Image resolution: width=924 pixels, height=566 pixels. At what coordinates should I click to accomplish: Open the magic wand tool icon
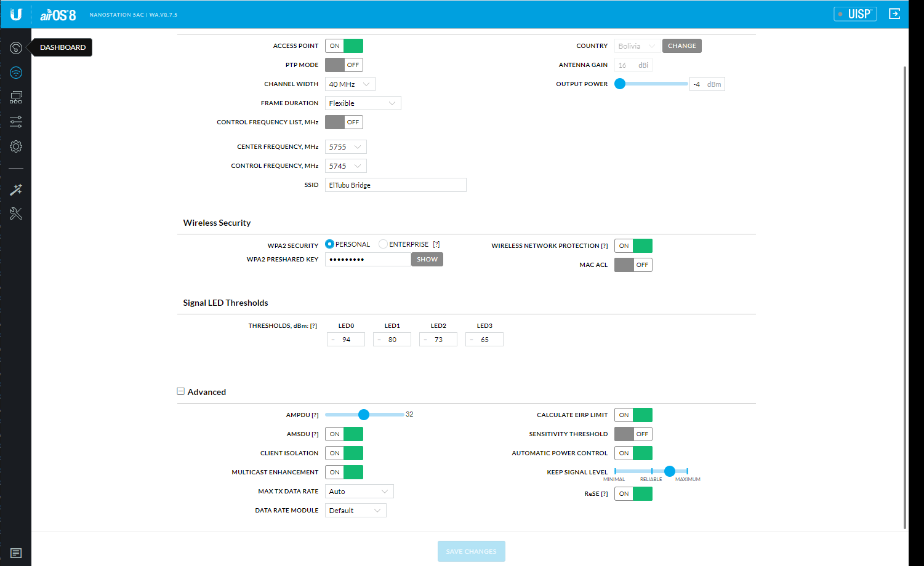(16, 189)
